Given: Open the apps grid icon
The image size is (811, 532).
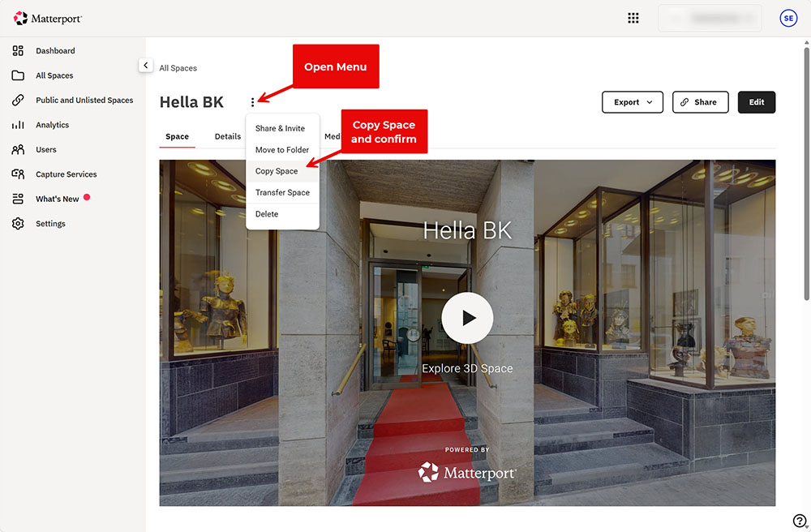Looking at the screenshot, I should click(x=633, y=18).
